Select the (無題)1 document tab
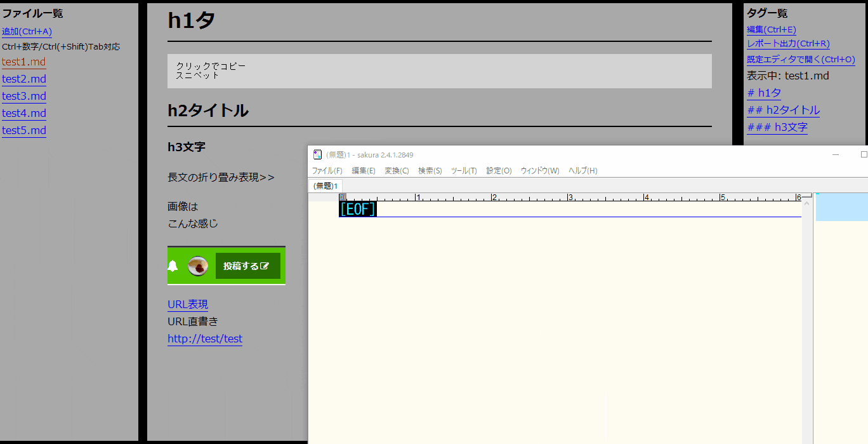This screenshot has width=868, height=444. 325,185
